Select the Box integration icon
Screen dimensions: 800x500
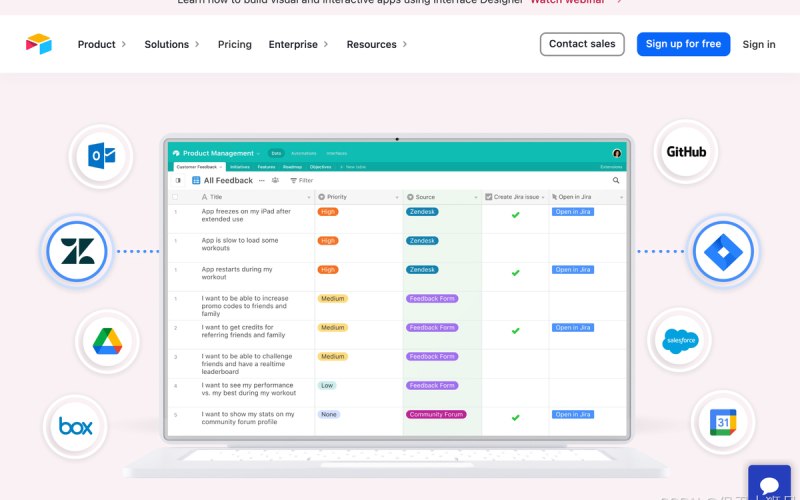(76, 426)
